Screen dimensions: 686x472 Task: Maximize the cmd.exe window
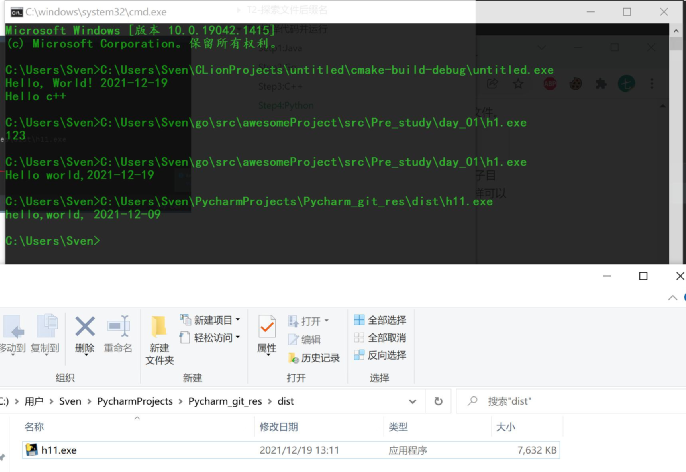tap(627, 12)
